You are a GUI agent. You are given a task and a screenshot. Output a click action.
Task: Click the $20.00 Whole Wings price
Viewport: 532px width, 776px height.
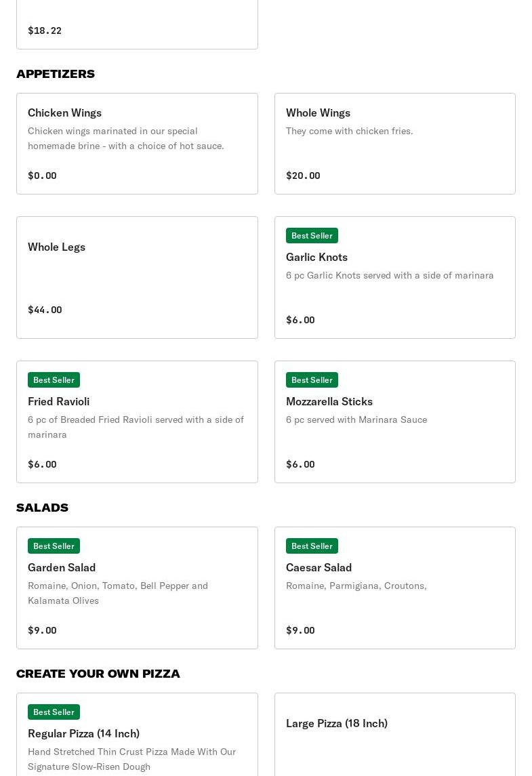(x=303, y=176)
